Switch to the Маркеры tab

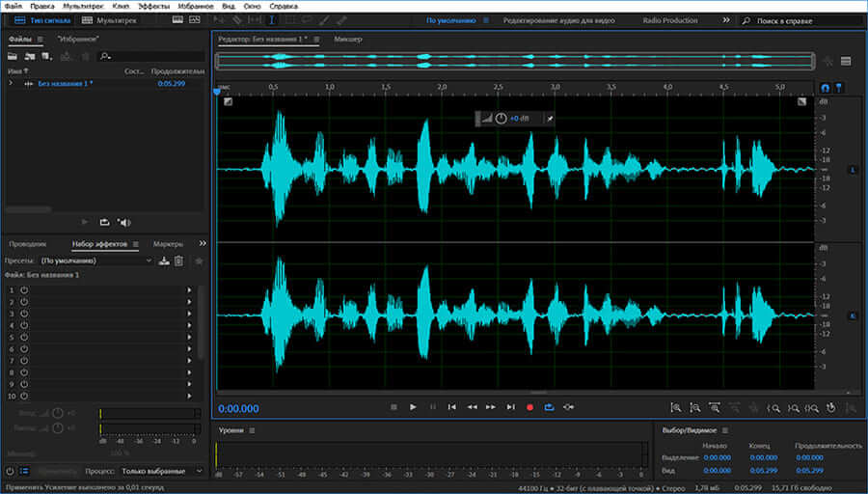click(x=168, y=244)
